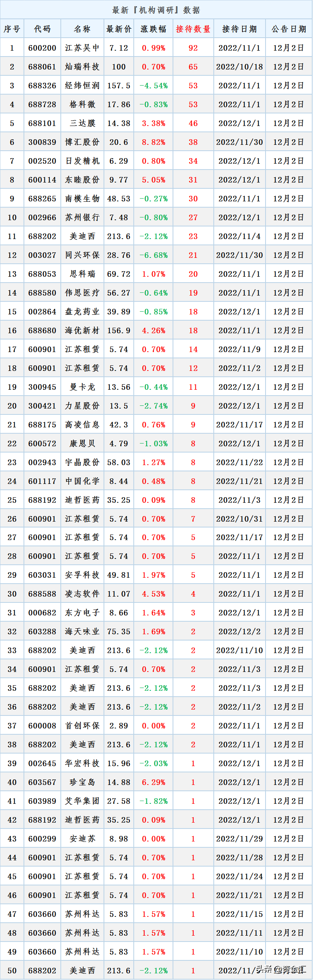Image resolution: width=313 pixels, height=980 pixels.
Task: Select stock code 002864
Action: tap(42, 312)
